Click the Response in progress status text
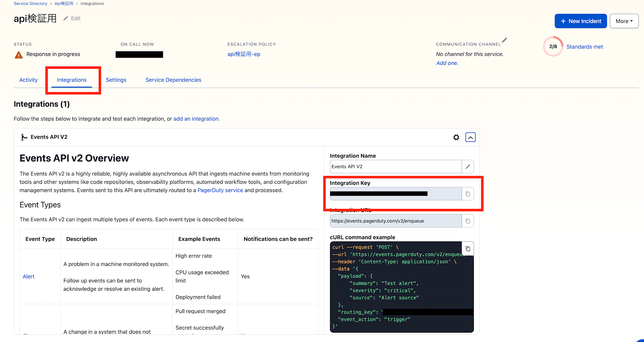644x342 pixels. [53, 54]
